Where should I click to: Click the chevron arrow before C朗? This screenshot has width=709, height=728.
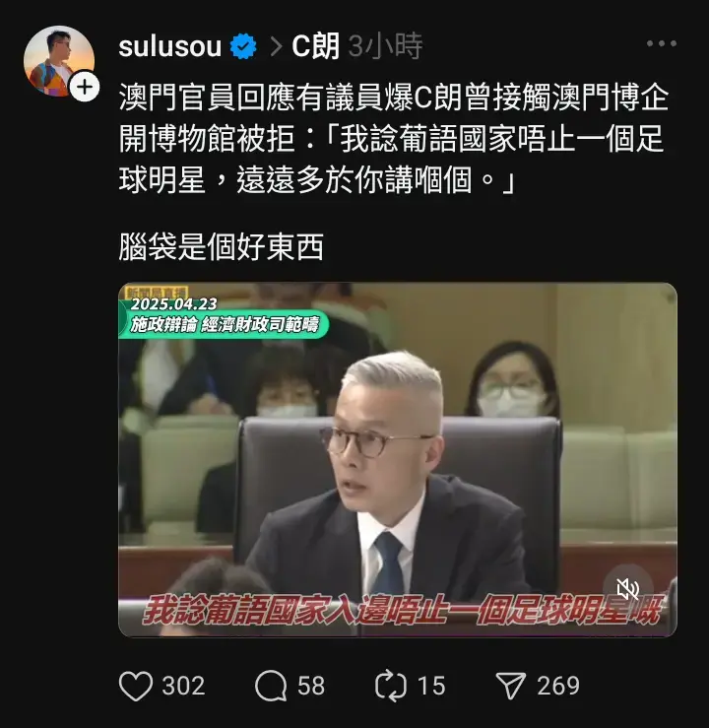tap(276, 47)
